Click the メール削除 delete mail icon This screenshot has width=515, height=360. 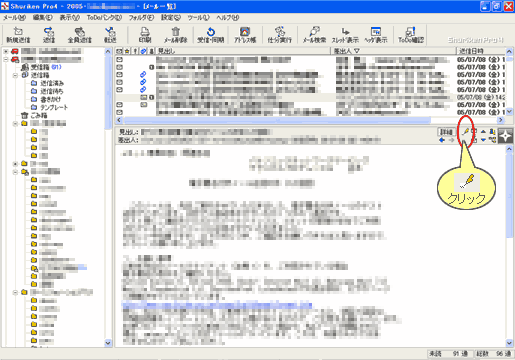175,35
